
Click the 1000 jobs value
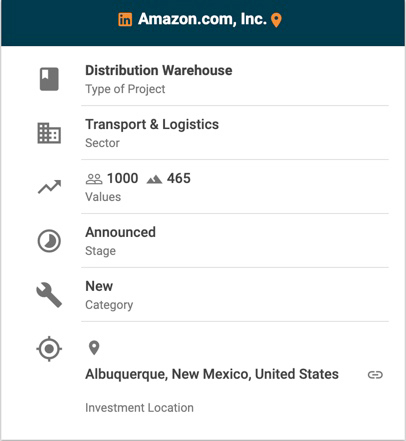pyautogui.click(x=122, y=178)
